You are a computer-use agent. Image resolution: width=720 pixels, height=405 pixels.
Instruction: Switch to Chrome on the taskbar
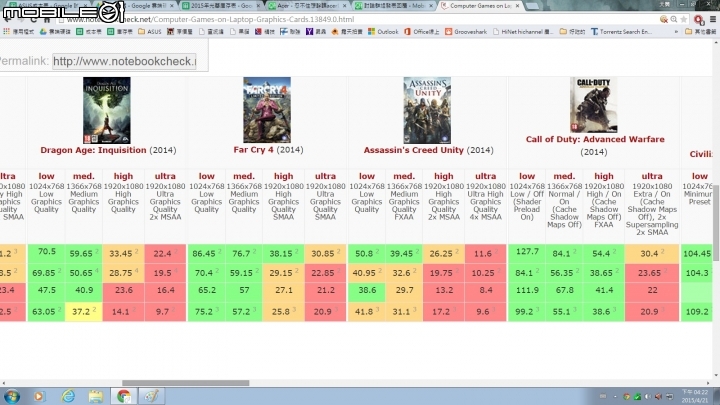tap(124, 396)
